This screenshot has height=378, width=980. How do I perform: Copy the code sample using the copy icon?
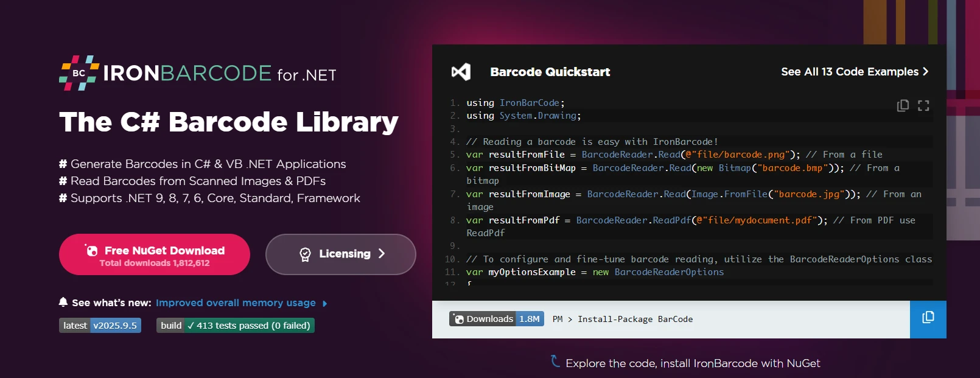[903, 105]
